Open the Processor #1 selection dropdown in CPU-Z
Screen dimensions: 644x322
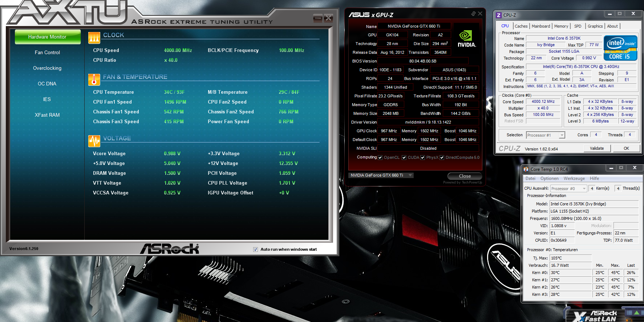[x=546, y=135]
